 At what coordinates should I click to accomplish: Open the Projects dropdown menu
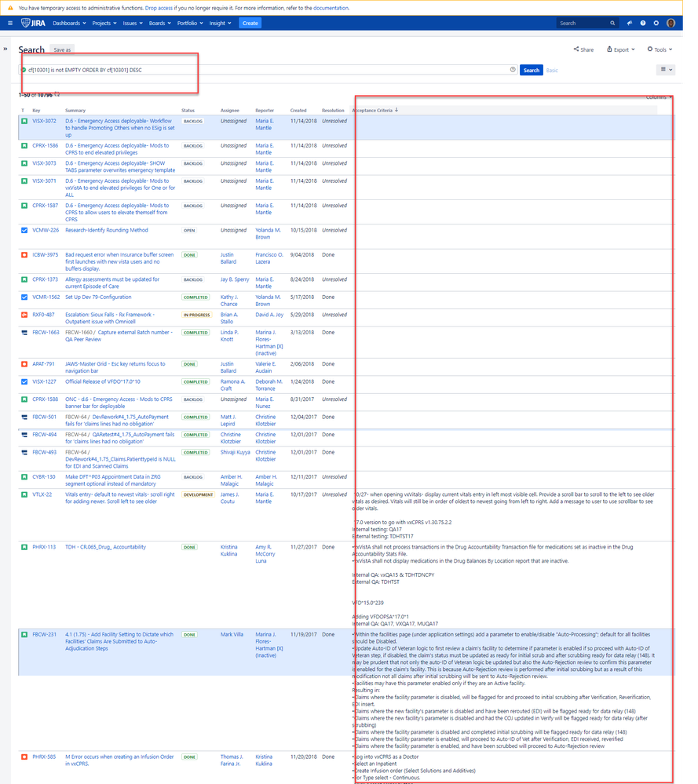(x=104, y=23)
